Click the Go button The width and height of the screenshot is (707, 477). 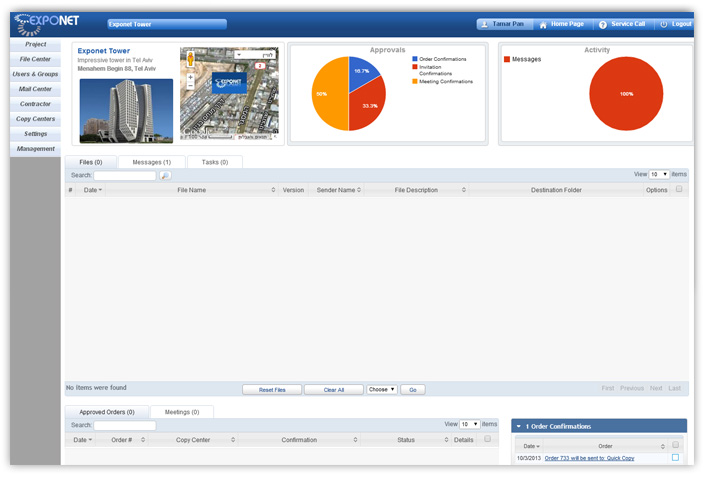[x=413, y=390]
